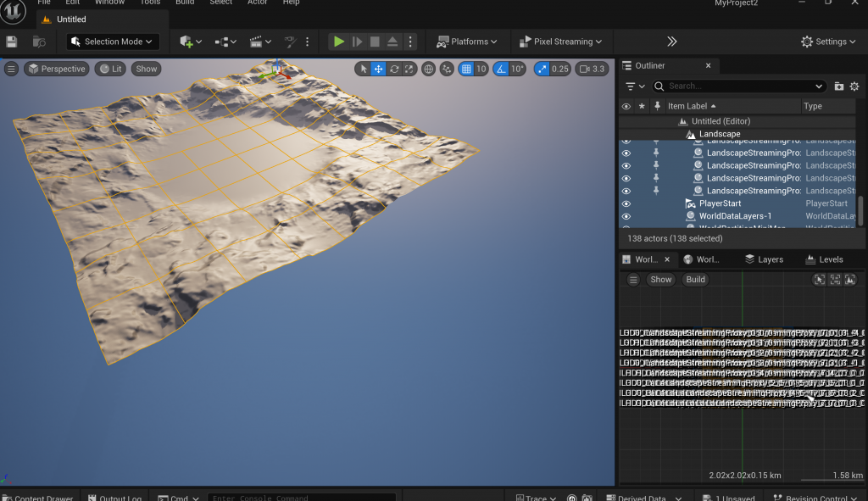Save the current level using the save icon
This screenshot has height=501, width=868.
(x=11, y=42)
